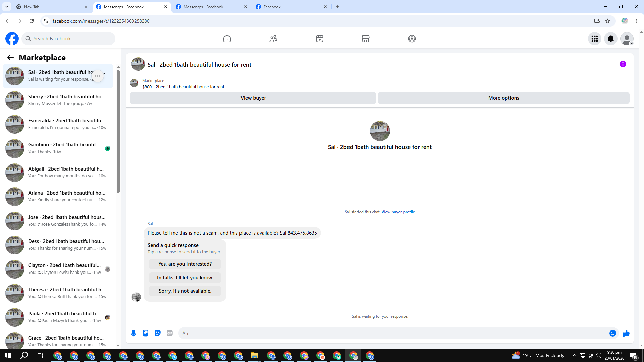Expand the tab search dropdown
Viewport: 644px width, 362px height.
click(7, 7)
